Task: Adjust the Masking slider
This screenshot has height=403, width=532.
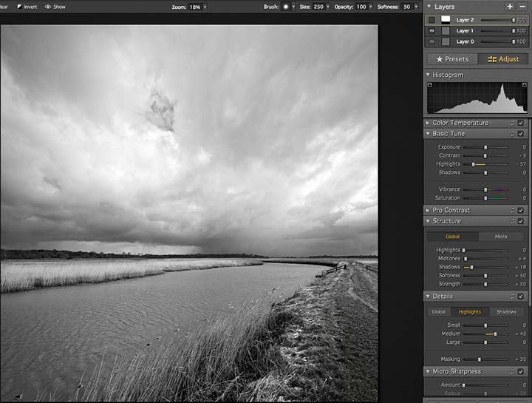Action: tap(485, 359)
